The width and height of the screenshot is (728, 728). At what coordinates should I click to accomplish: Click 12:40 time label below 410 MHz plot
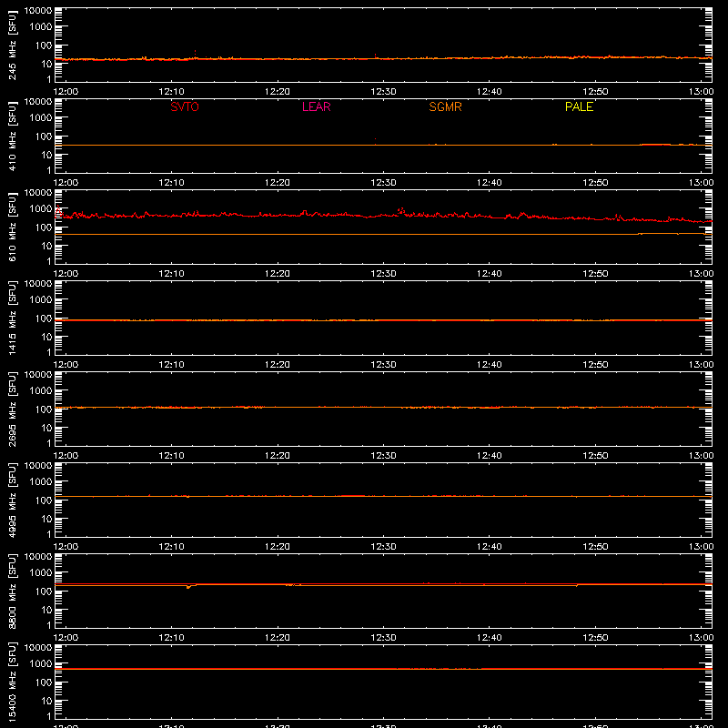tap(490, 183)
